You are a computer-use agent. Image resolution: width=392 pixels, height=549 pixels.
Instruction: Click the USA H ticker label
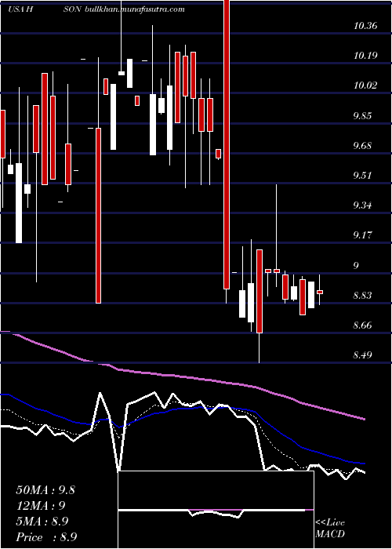point(20,9)
